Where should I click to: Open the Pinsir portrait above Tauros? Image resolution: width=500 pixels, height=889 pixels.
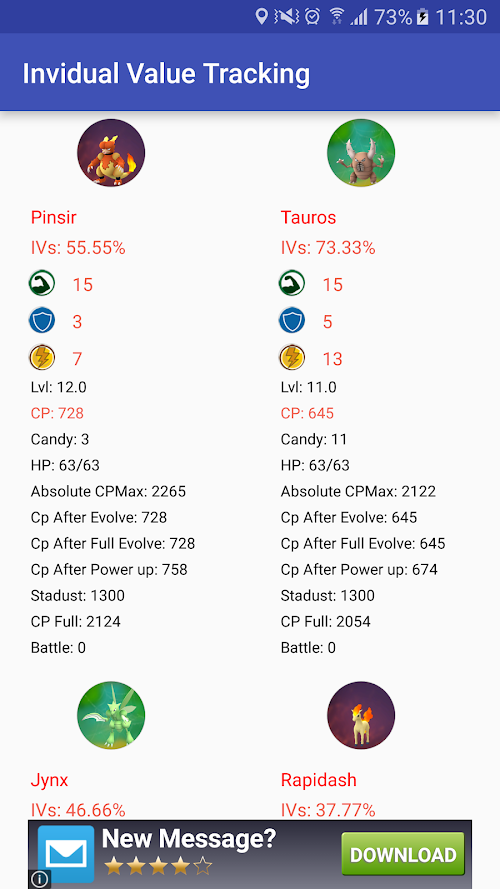(x=361, y=153)
